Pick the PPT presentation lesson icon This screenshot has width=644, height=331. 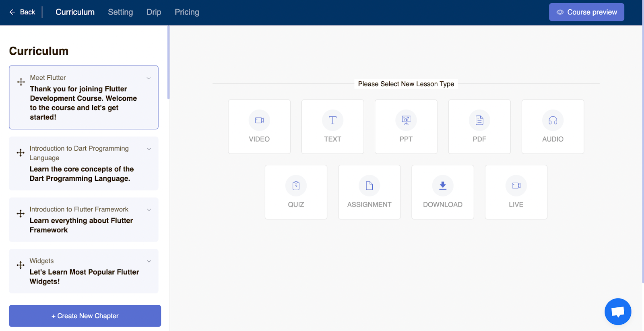[x=406, y=120]
